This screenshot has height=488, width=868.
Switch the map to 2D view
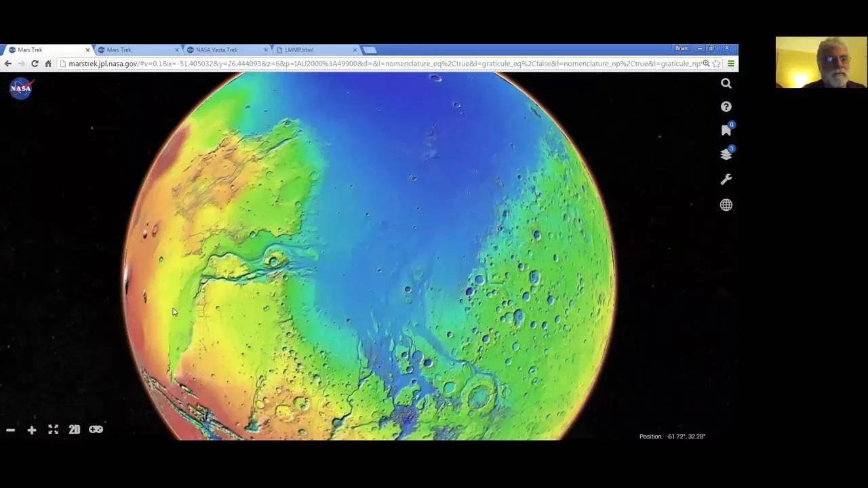coord(74,429)
